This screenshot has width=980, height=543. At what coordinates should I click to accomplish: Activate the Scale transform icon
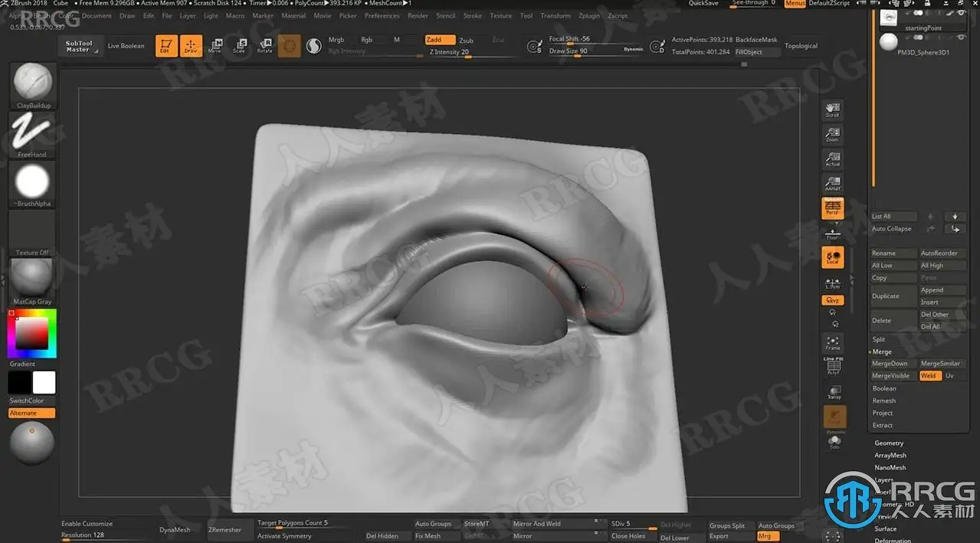[239, 46]
